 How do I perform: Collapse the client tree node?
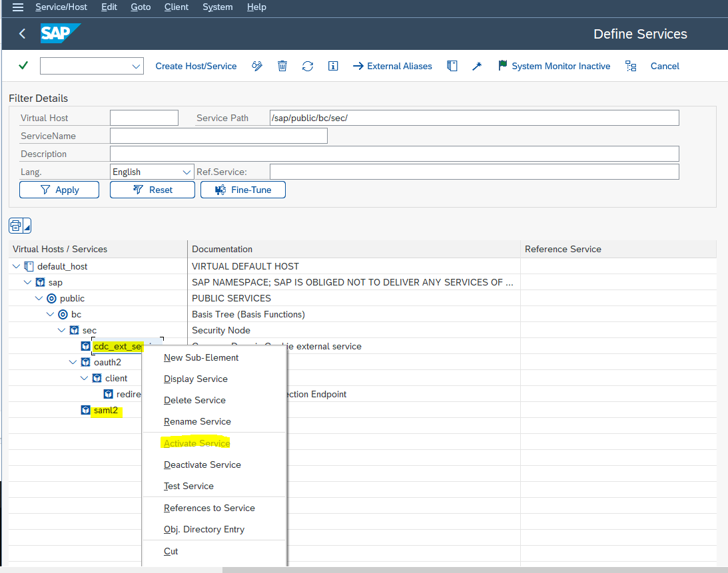click(x=84, y=378)
